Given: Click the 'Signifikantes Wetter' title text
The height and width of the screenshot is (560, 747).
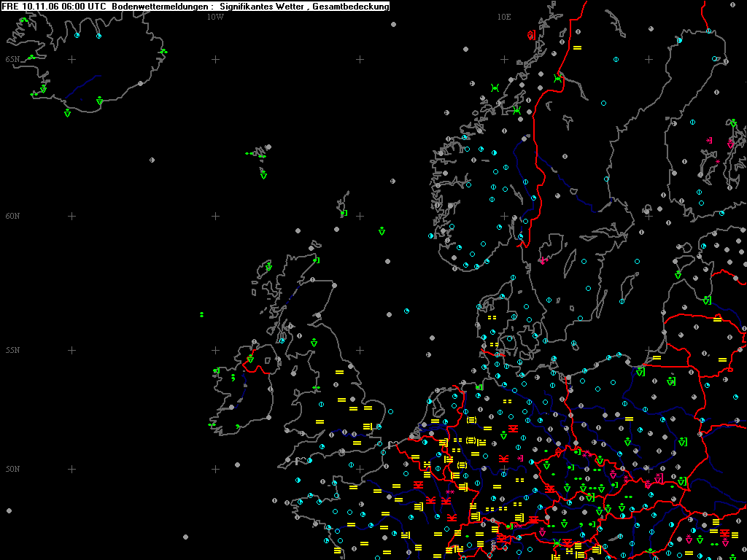Looking at the screenshot, I should tap(261, 6).
